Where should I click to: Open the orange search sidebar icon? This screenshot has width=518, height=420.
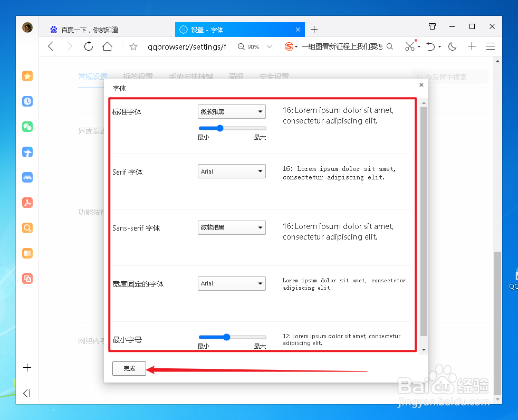pyautogui.click(x=27, y=228)
